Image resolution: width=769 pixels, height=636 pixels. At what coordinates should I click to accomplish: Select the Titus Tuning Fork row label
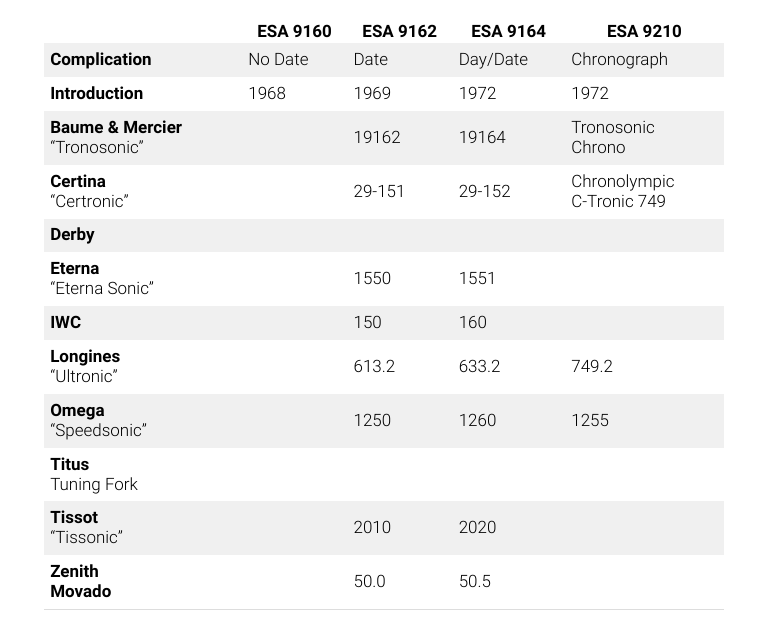[x=94, y=474]
